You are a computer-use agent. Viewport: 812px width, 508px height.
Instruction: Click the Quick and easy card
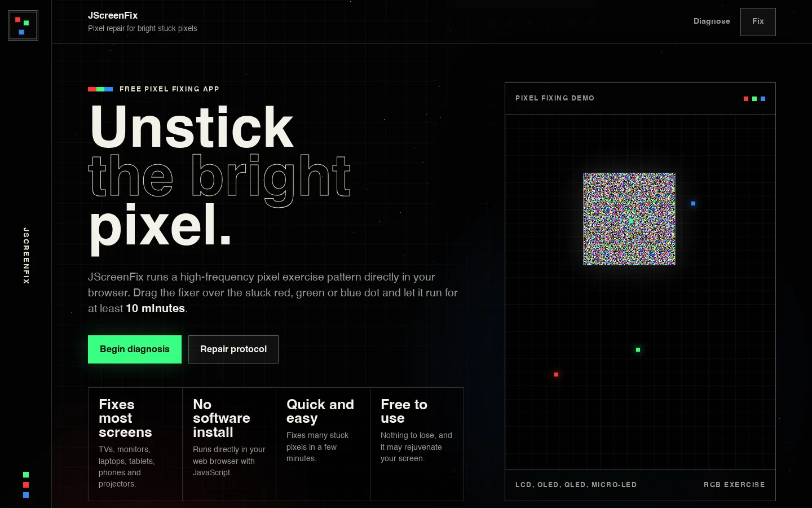pos(323,444)
